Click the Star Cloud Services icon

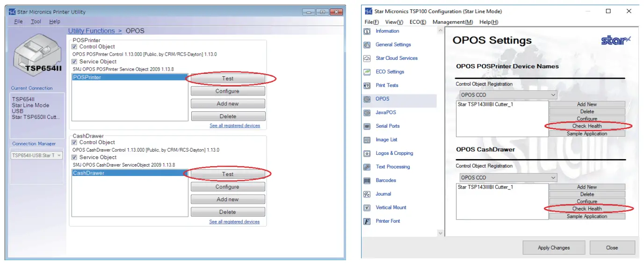[367, 58]
